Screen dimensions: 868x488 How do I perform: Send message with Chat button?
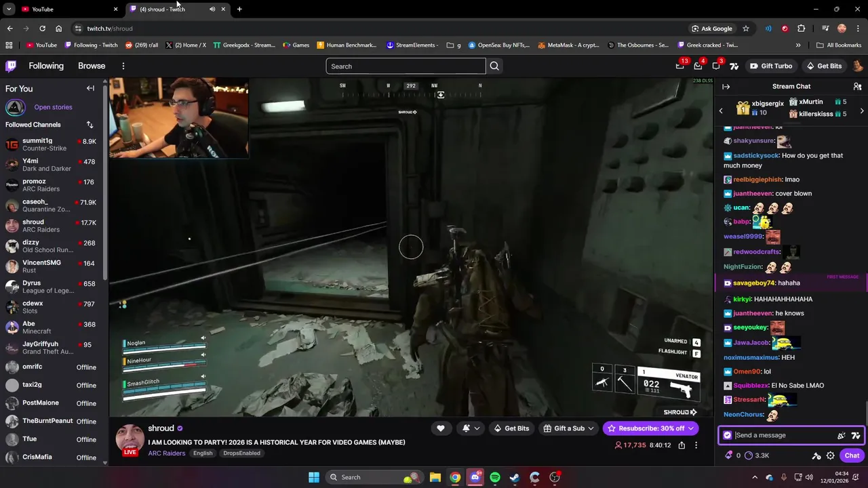pyautogui.click(x=852, y=455)
